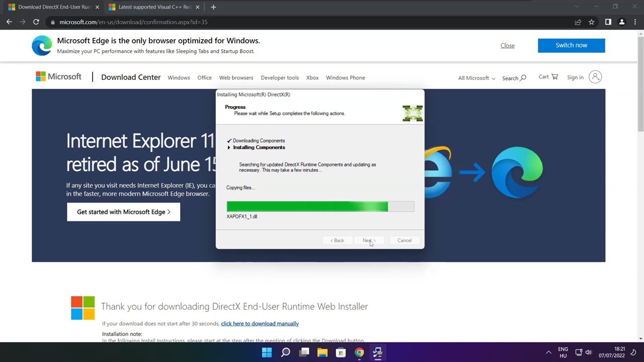The image size is (644, 362).
Task: Click the "Thank you for downloading DirectX" heading
Action: (x=234, y=306)
